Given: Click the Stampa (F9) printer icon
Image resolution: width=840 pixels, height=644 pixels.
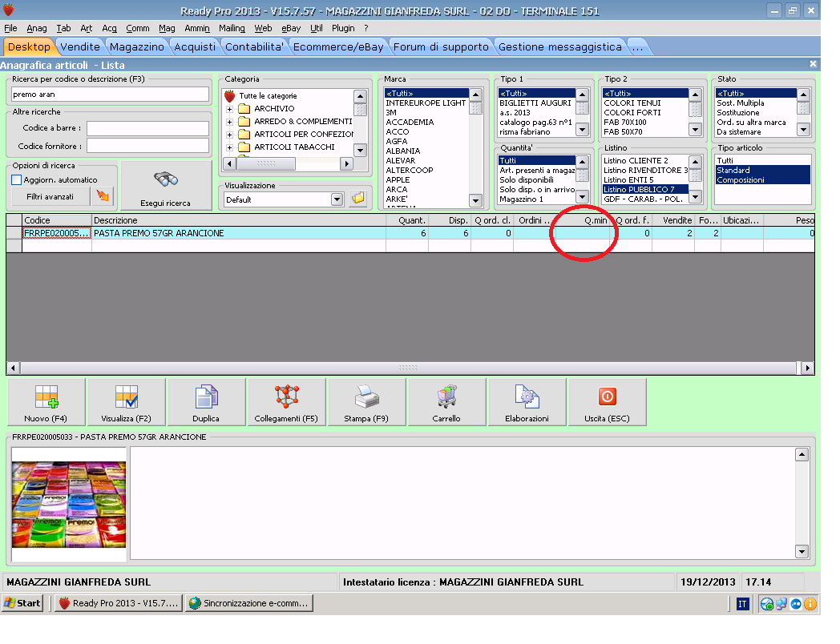Looking at the screenshot, I should click(x=366, y=402).
